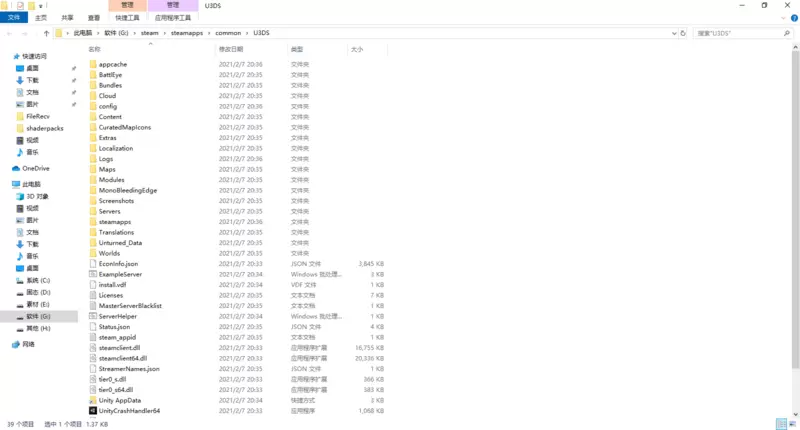Navigate to steamapps in the address bar
The image size is (800, 430).
click(x=187, y=33)
